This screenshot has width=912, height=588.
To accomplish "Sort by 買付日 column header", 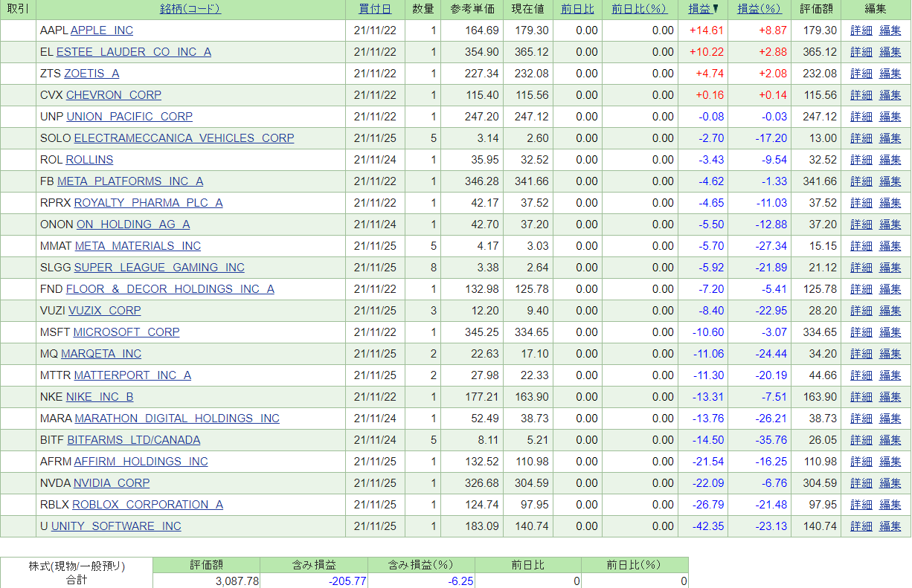I will 375,9.
